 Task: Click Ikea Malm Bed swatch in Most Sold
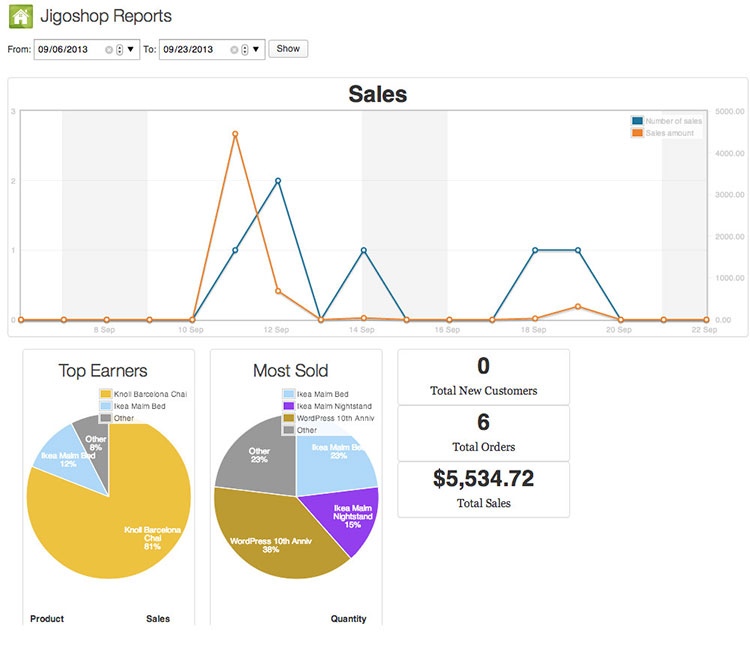(289, 394)
